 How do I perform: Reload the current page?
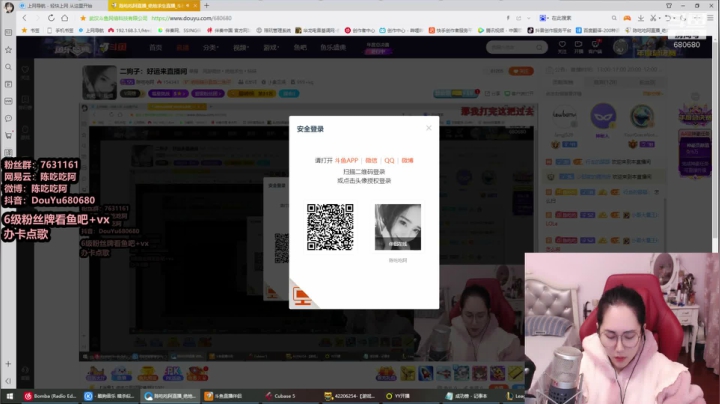coord(51,18)
